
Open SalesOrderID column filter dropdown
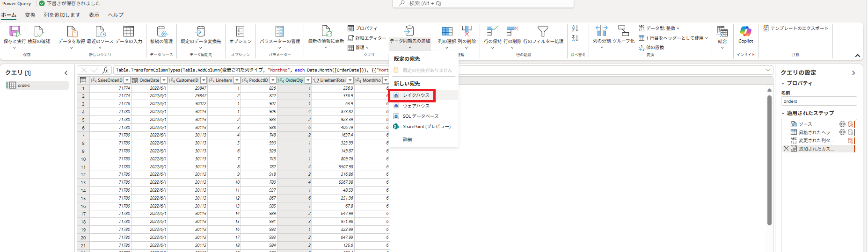[127, 80]
